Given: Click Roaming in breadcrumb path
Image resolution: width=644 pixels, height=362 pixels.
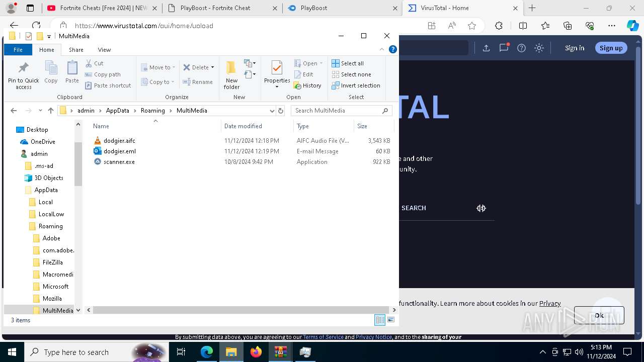Looking at the screenshot, I should [152, 111].
